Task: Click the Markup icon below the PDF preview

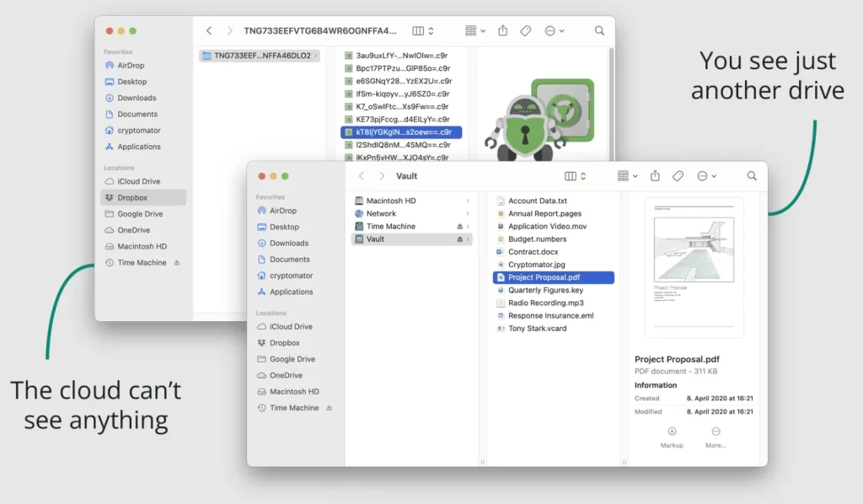Action: tap(672, 432)
